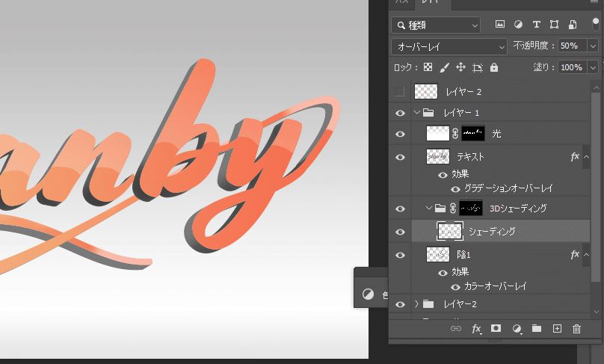This screenshot has height=364, width=604.
Task: Click the adjustment circle icon in collapsed panel
Action: pos(368,294)
